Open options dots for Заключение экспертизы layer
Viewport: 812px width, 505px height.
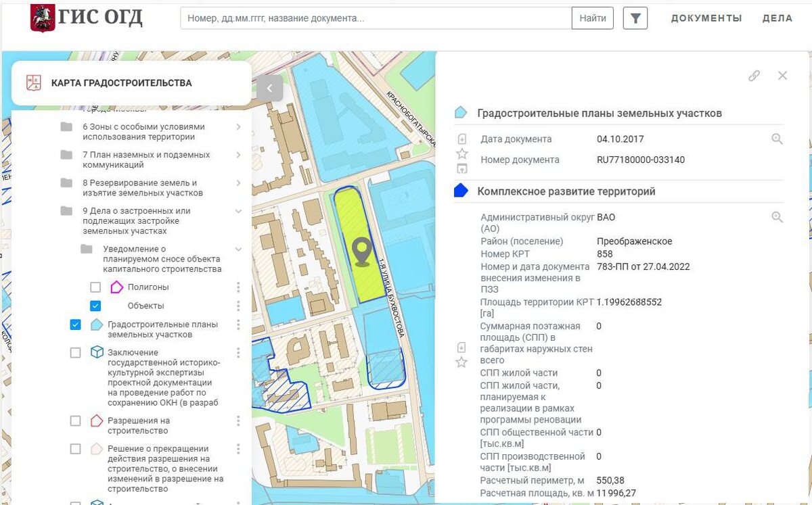point(238,353)
